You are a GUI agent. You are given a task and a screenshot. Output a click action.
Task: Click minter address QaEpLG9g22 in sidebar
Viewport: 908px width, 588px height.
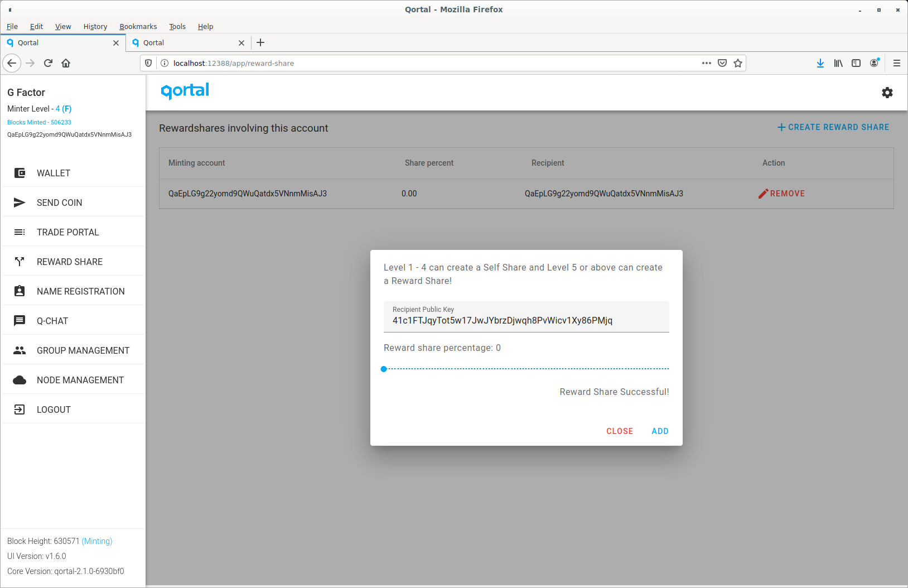[69, 134]
